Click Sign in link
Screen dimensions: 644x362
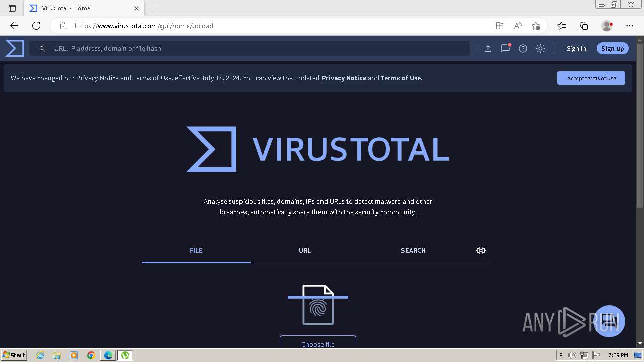pos(576,48)
